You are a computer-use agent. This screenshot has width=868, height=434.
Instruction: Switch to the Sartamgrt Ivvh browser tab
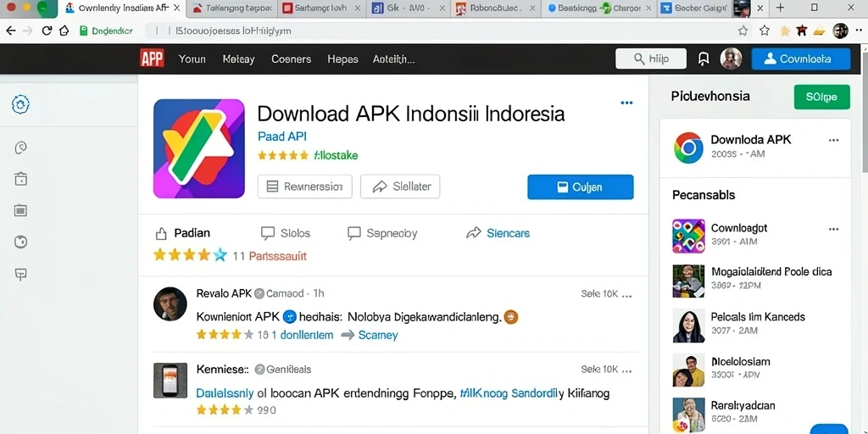322,8
